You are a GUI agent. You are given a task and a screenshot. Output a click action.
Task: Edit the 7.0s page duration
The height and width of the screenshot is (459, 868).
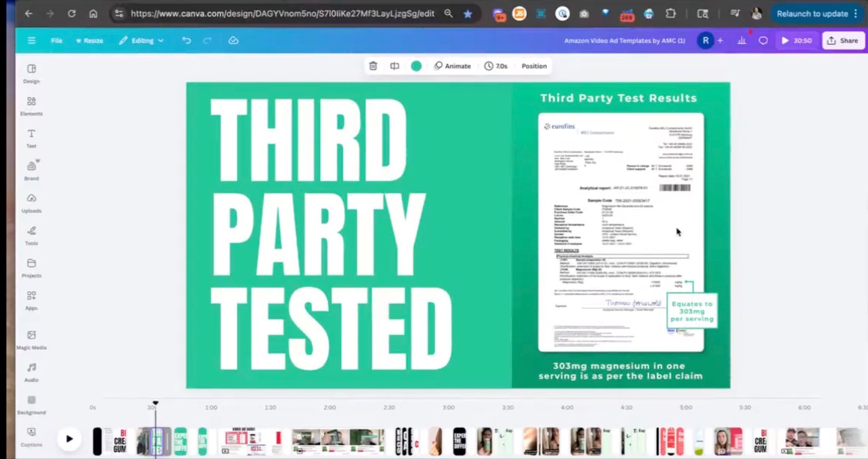(x=496, y=66)
